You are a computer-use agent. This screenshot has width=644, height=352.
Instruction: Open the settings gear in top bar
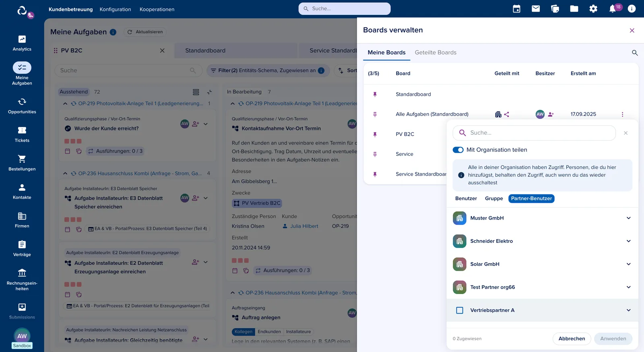(593, 9)
